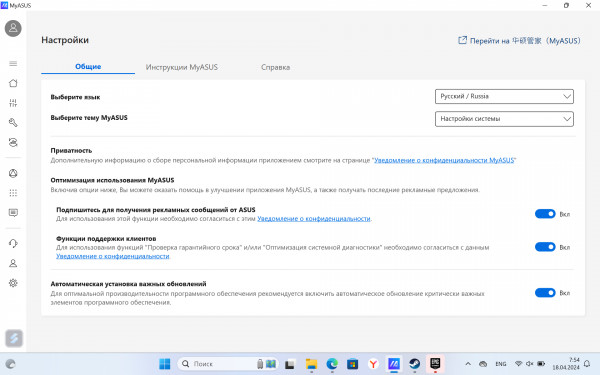Click the widgets icon at taskbar left

10,364
